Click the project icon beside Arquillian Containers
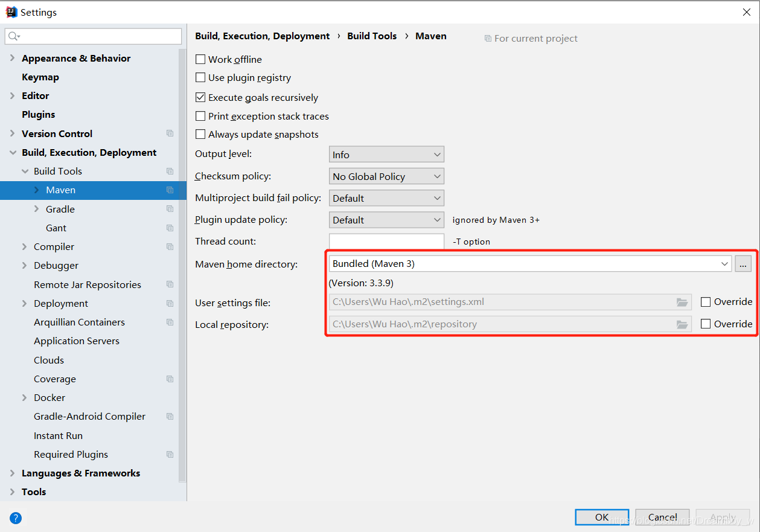Image resolution: width=760 pixels, height=532 pixels. click(x=170, y=322)
